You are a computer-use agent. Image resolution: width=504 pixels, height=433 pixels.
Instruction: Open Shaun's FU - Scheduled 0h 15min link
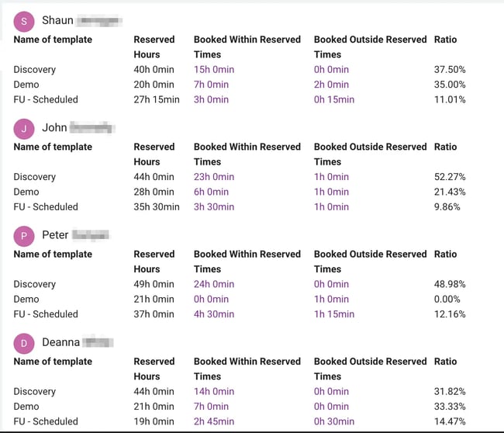[334, 99]
